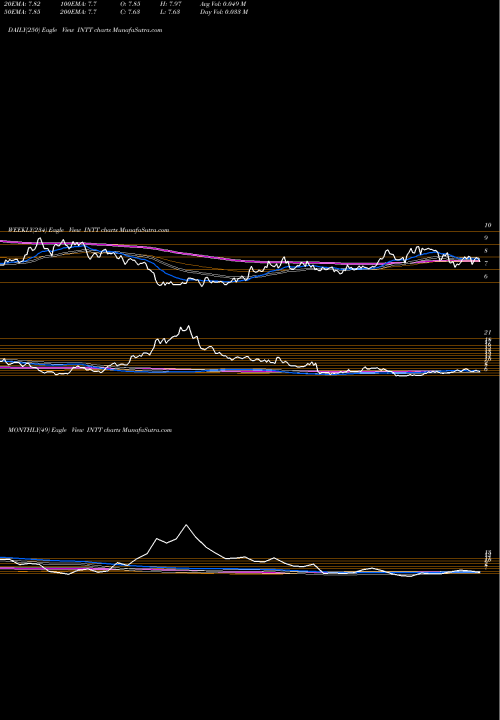Click axis label 10 on weekly chart

pos(488,225)
